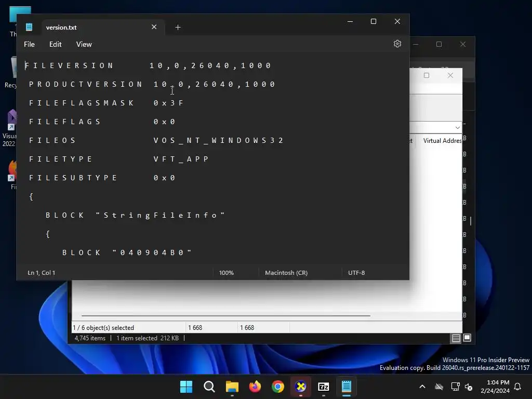Screen dimensions: 532x399
Task: Click the Ln 1, Col 1 status indicator
Action: click(42, 273)
